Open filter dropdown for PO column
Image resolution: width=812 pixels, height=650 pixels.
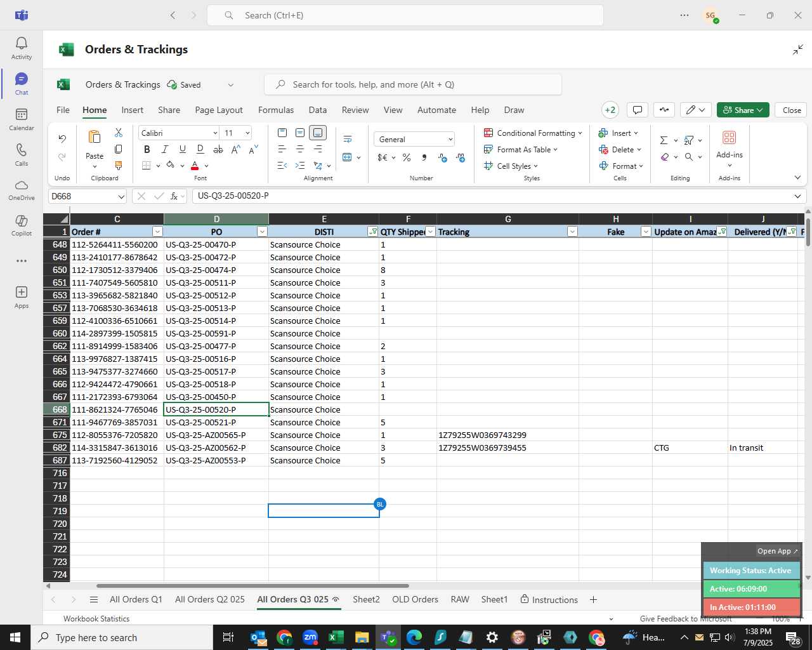point(262,232)
